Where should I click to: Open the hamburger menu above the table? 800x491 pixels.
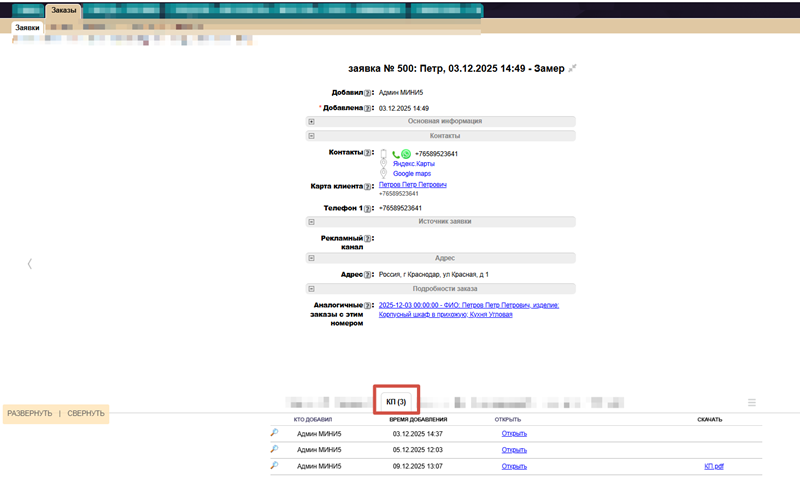click(751, 402)
